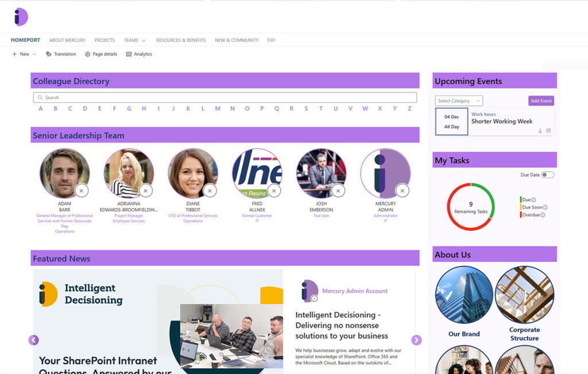Open Adam Barr's profile photo
Image resolution: width=588 pixels, height=374 pixels.
(64, 173)
